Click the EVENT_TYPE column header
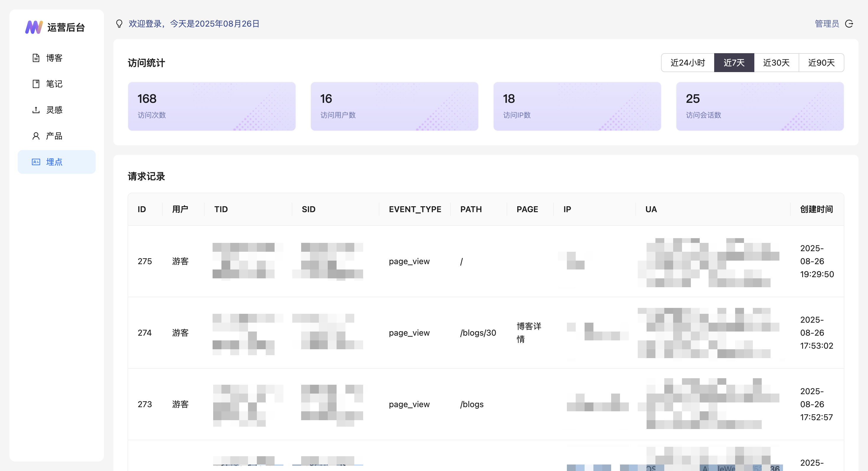This screenshot has height=471, width=868. tap(415, 209)
